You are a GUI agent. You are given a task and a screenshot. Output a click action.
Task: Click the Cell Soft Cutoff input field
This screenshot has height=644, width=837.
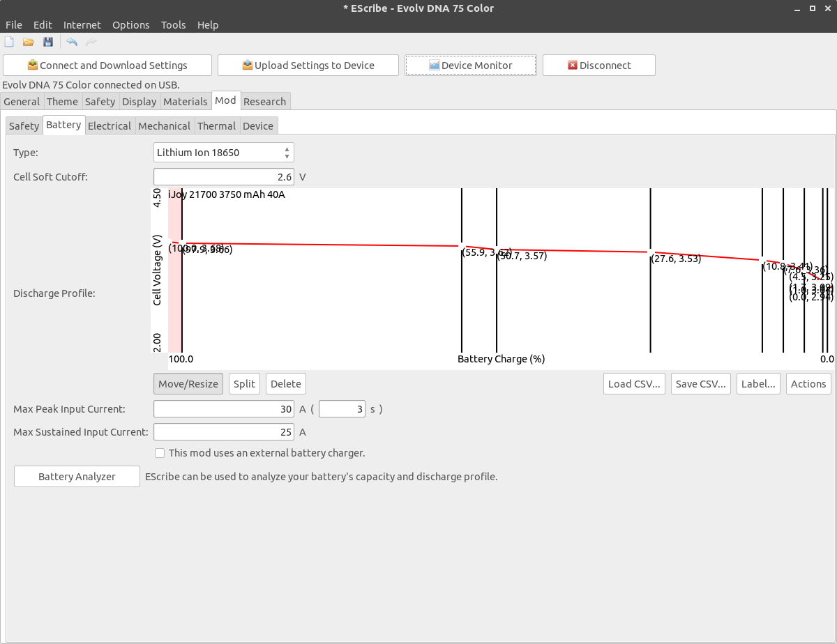(x=223, y=177)
